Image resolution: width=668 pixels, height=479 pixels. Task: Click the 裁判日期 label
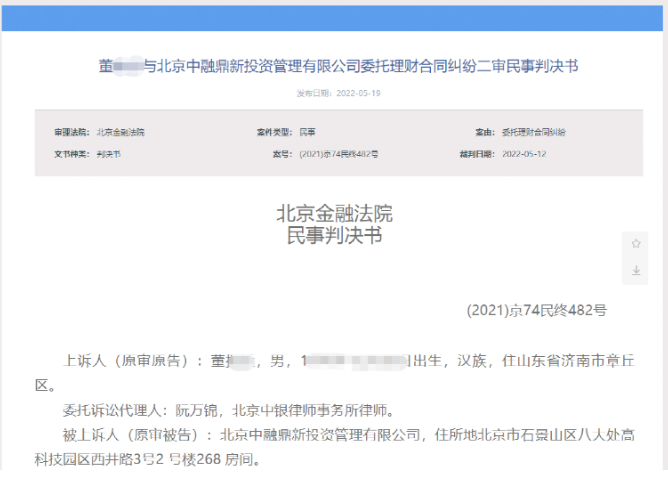coord(477,154)
